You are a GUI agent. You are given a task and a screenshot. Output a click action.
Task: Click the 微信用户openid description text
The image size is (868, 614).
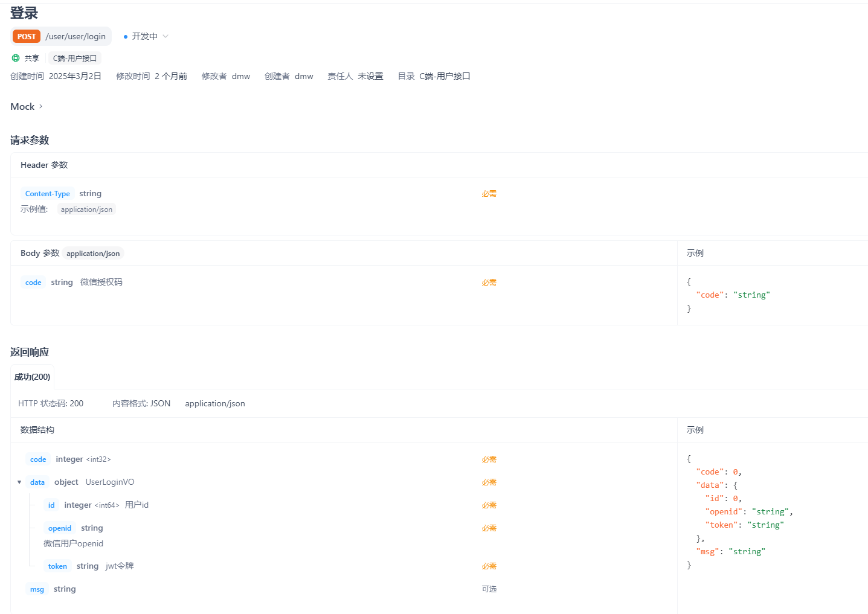[73, 543]
